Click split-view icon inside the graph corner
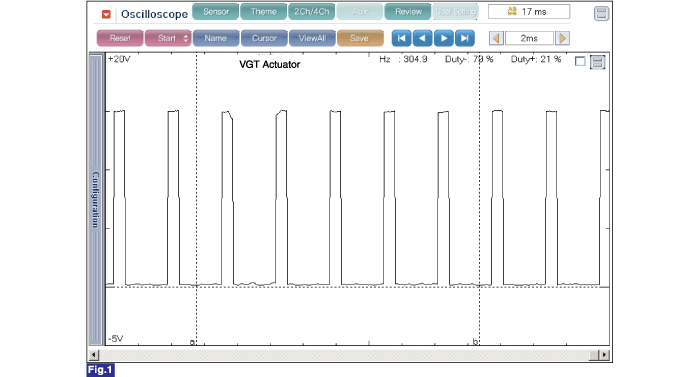This screenshot has width=700, height=377. point(597,62)
